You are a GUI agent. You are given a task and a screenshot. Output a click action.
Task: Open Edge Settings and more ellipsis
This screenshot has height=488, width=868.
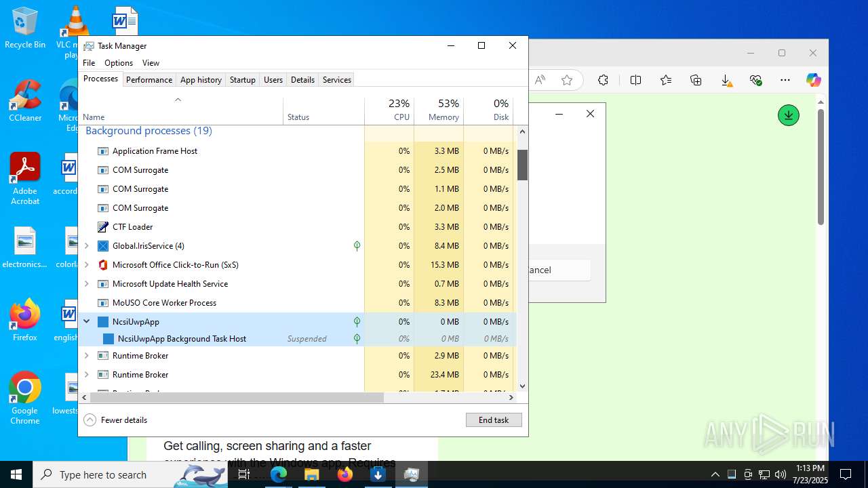(785, 80)
